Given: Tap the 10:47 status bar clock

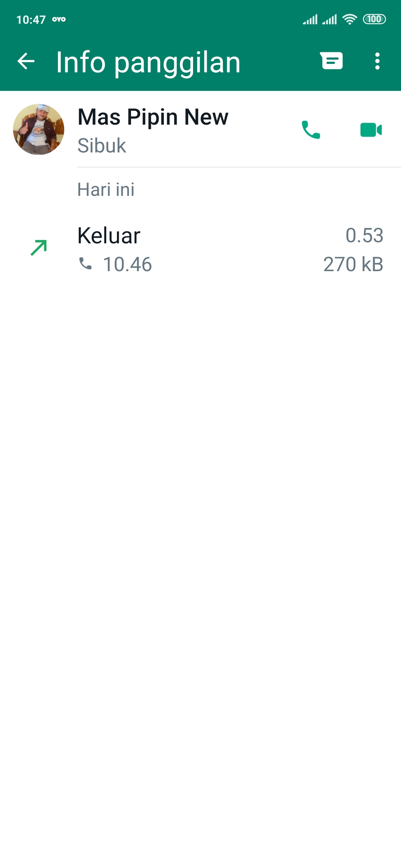Looking at the screenshot, I should point(31,20).
